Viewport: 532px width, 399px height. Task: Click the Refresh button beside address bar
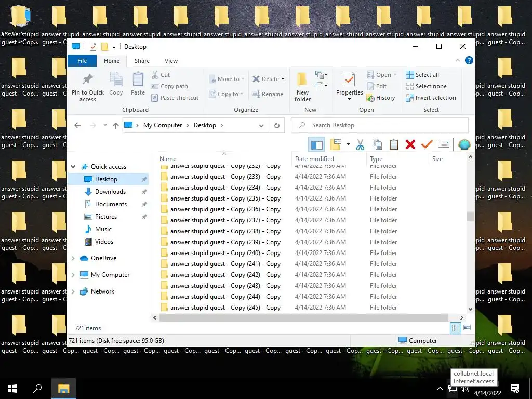pos(277,126)
